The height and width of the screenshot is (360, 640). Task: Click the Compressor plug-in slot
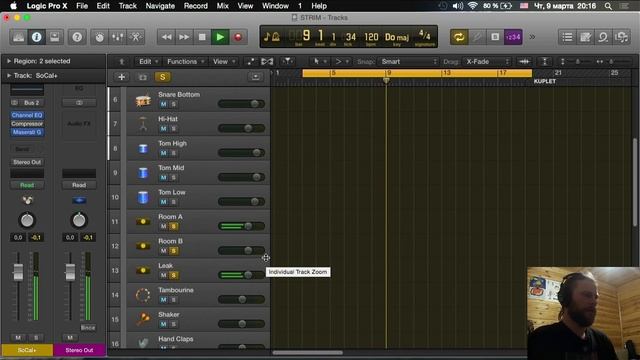27,124
